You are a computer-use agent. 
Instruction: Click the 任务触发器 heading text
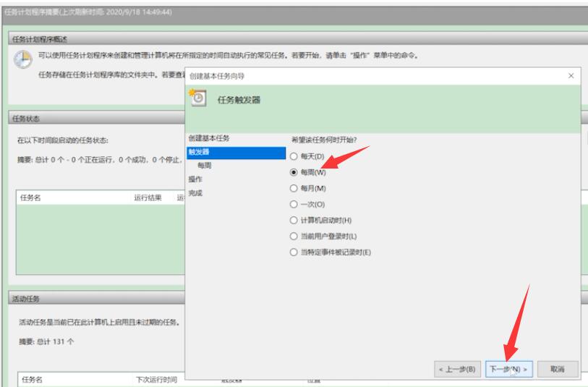tap(239, 100)
